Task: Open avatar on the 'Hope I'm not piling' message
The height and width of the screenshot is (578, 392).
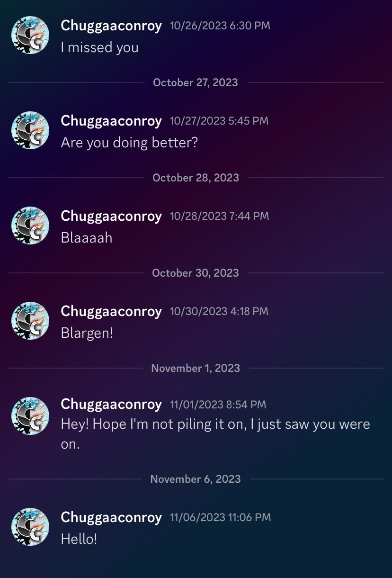Action: coord(30,416)
